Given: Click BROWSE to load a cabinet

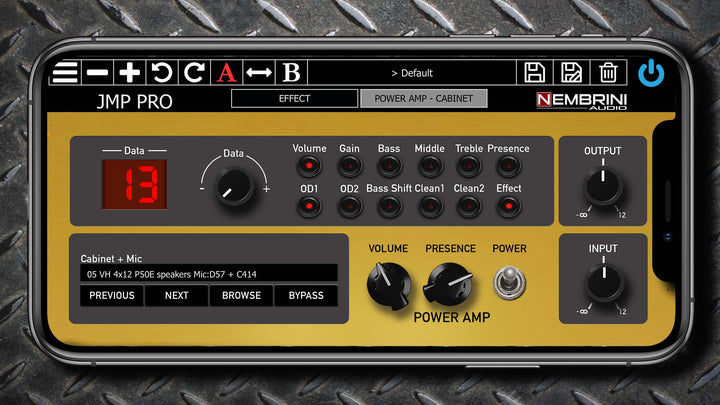Looking at the screenshot, I should click(x=242, y=295).
